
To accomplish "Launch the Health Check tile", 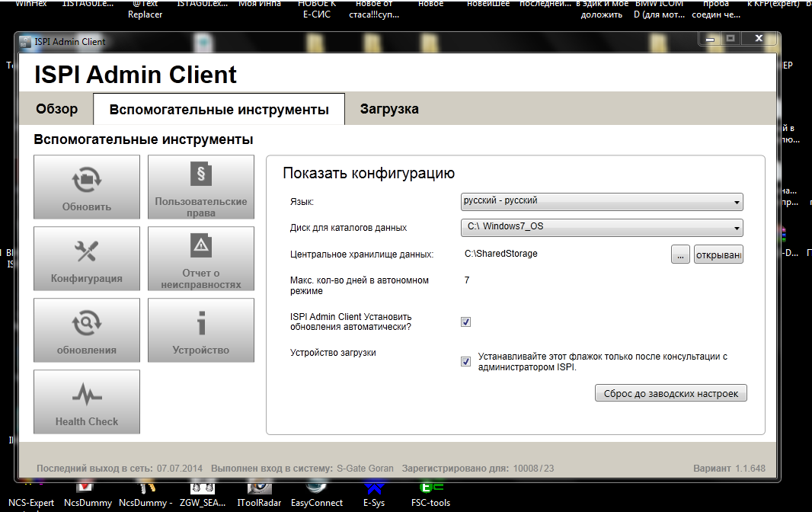I will coord(87,402).
